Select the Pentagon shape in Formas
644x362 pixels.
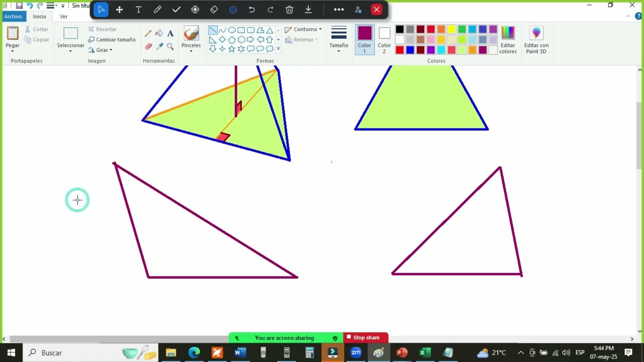coord(232,40)
